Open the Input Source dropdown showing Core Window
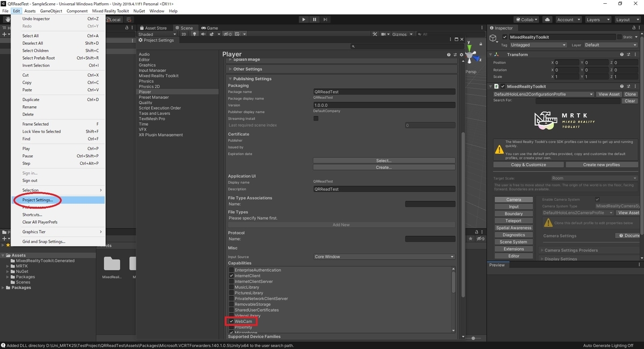This screenshot has height=349, width=644. click(x=384, y=257)
